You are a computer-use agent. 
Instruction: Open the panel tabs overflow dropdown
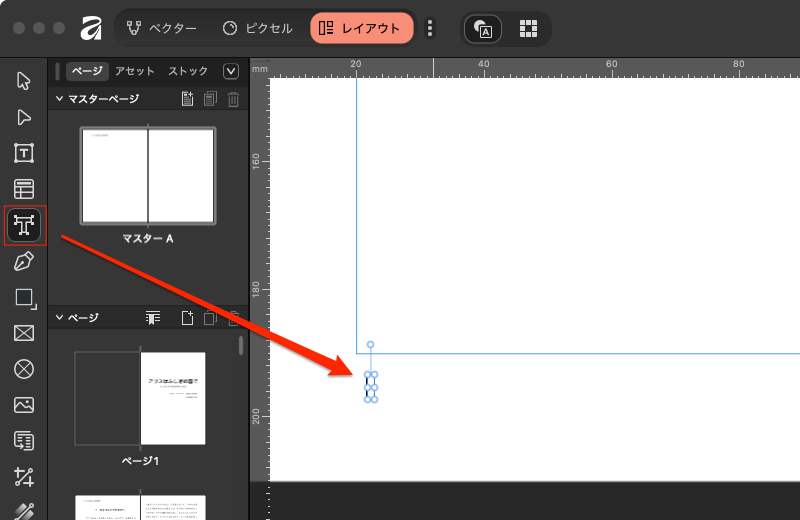[x=231, y=71]
